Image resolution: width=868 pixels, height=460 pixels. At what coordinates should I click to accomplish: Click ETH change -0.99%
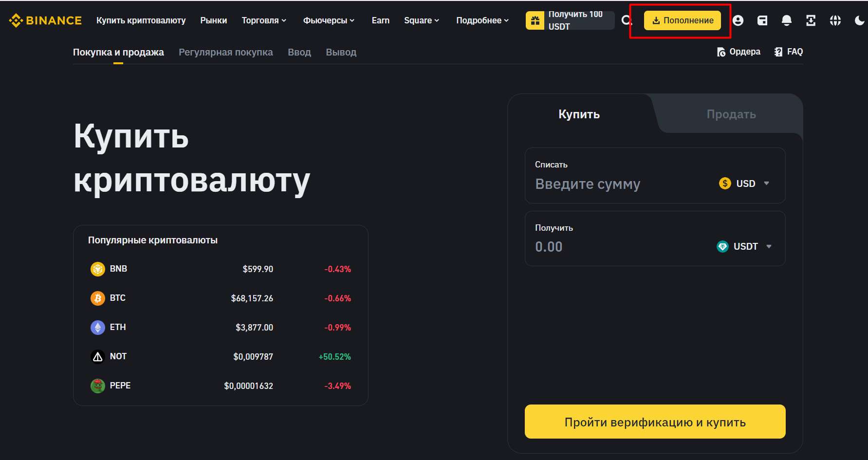(x=338, y=328)
